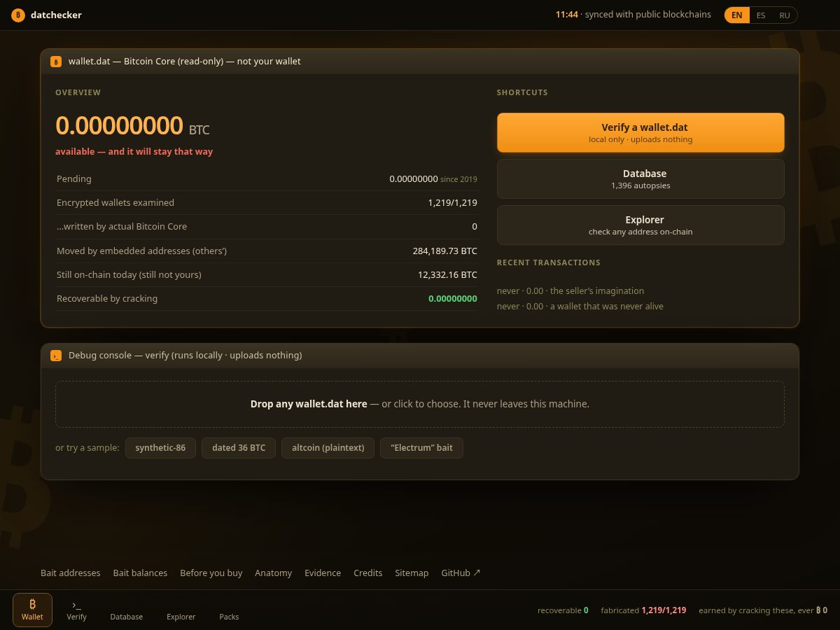The height and width of the screenshot is (630, 840).
Task: Click the 'fabricated 1,219/1,219' status entry
Action: [x=643, y=610]
